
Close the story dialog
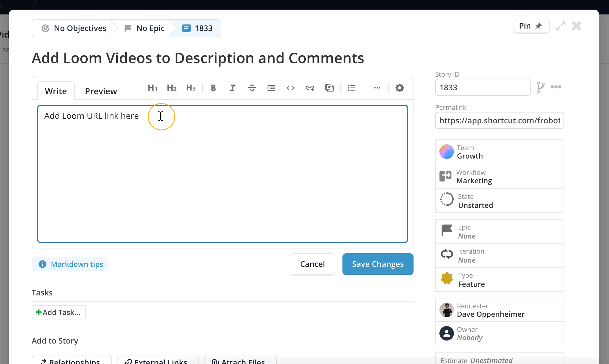[x=576, y=26]
